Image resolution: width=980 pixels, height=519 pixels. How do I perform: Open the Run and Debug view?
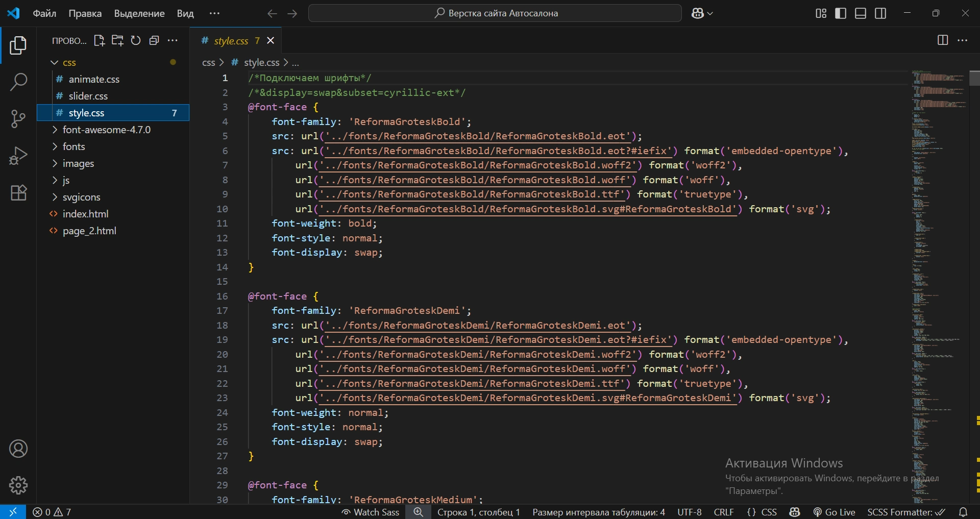(x=18, y=156)
